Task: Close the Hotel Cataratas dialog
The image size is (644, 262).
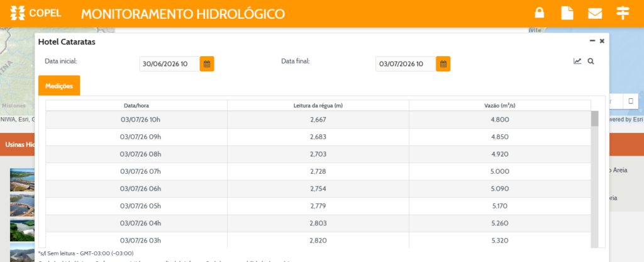Action: coord(602,41)
